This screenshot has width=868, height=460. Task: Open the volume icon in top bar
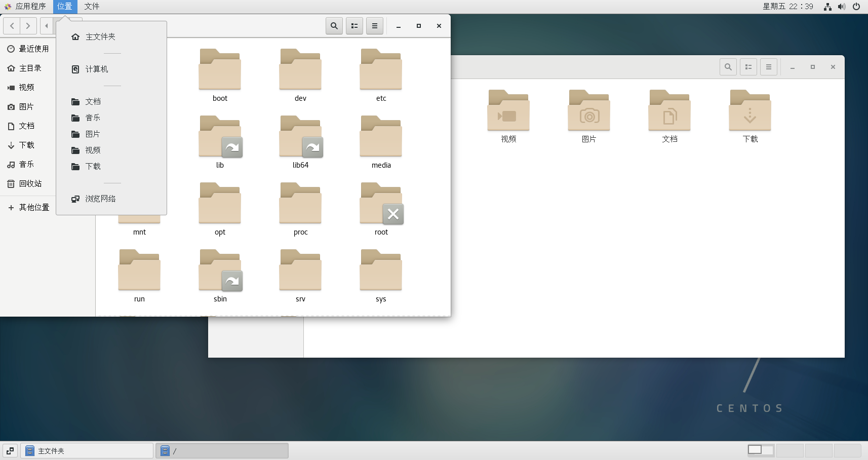(x=842, y=7)
